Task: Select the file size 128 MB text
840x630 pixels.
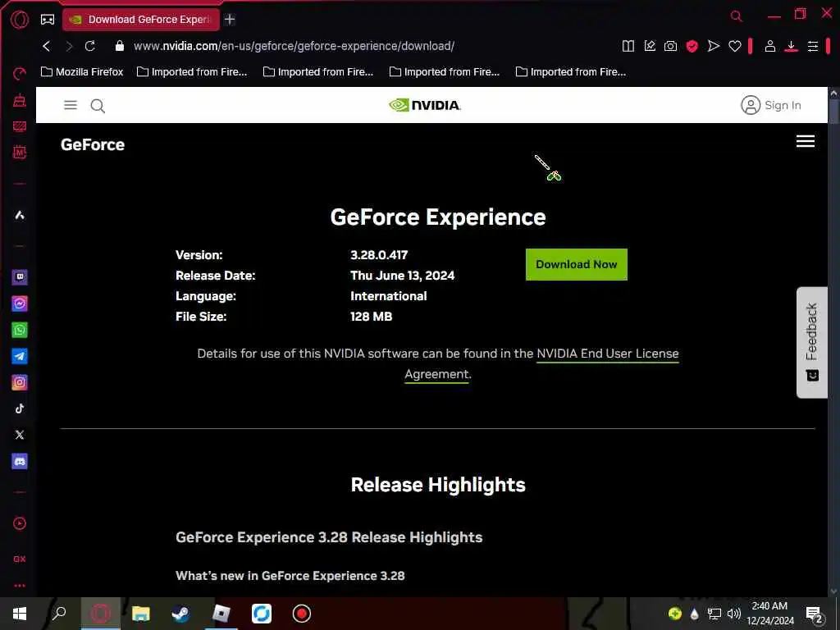Action: 372,317
